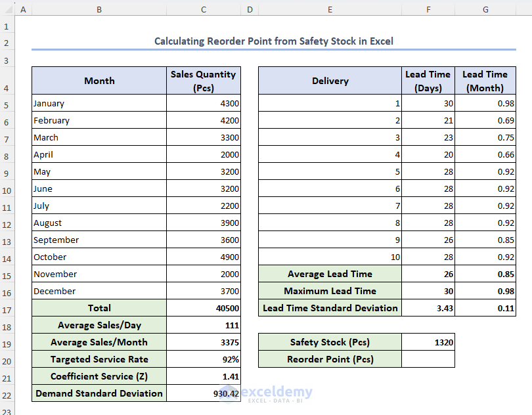This screenshot has height=415, width=532.
Task: Click maximum lead time month value 0.98 in row 16
Action: [x=485, y=291]
